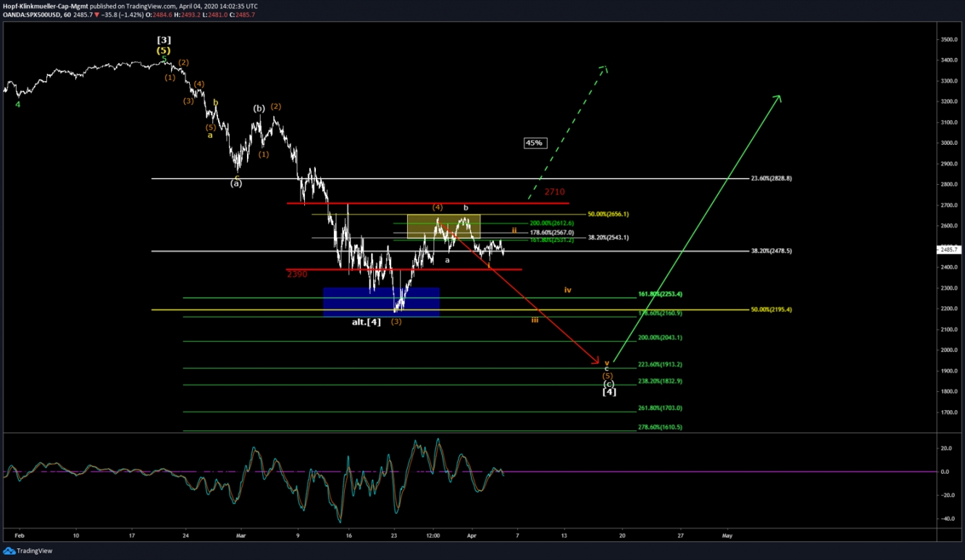Click the -40.0 oscillator axis value
The width and height of the screenshot is (965, 560).
tap(949, 519)
